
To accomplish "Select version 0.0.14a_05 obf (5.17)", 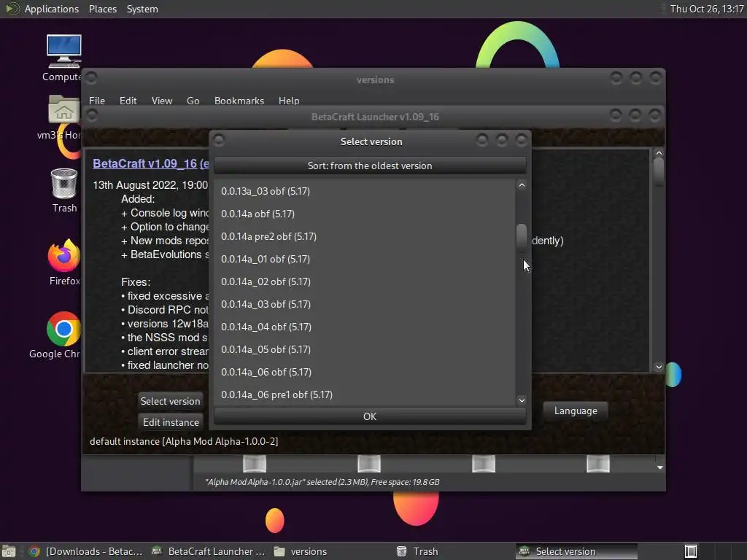I will pos(365,349).
